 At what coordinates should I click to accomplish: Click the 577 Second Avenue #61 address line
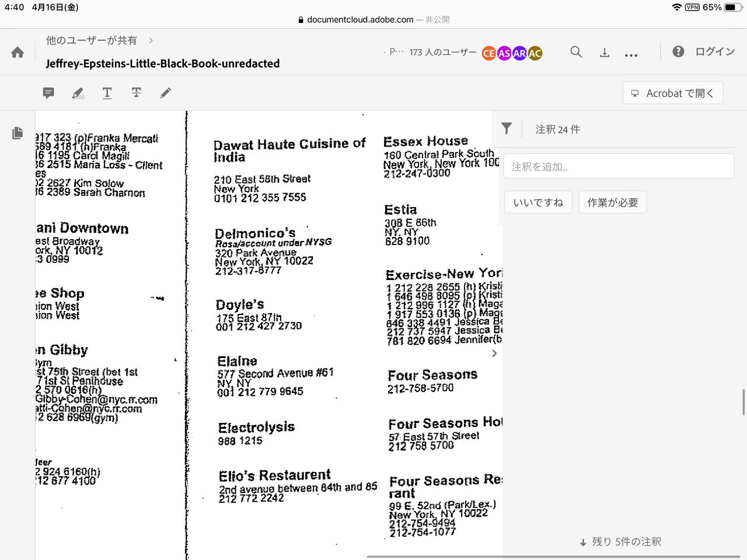[275, 373]
